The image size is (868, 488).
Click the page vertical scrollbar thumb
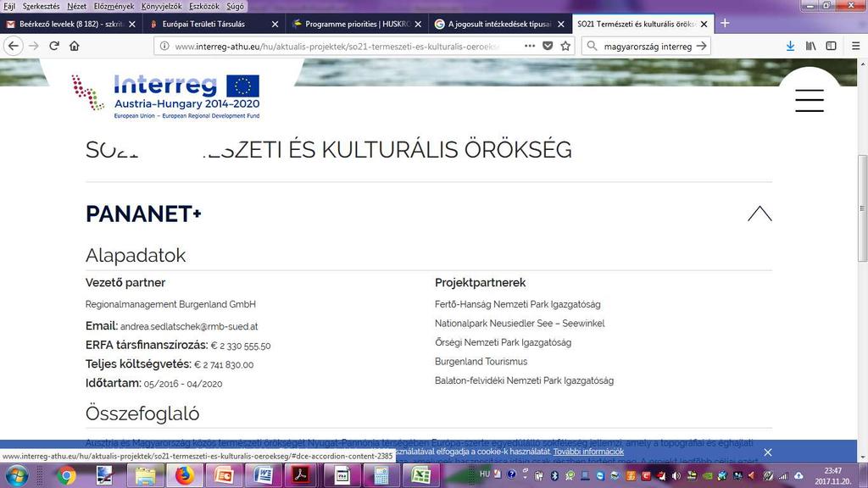click(862, 208)
